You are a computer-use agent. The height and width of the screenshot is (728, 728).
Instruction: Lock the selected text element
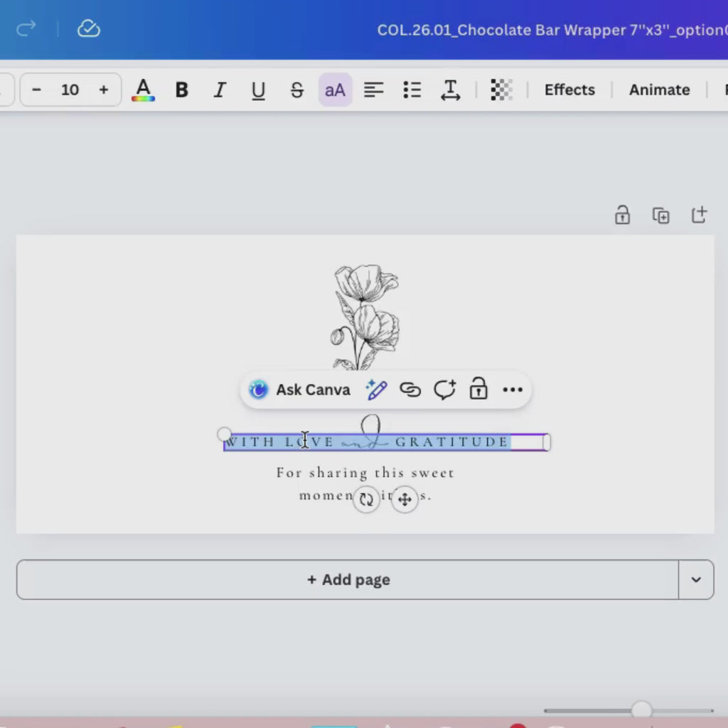478,389
